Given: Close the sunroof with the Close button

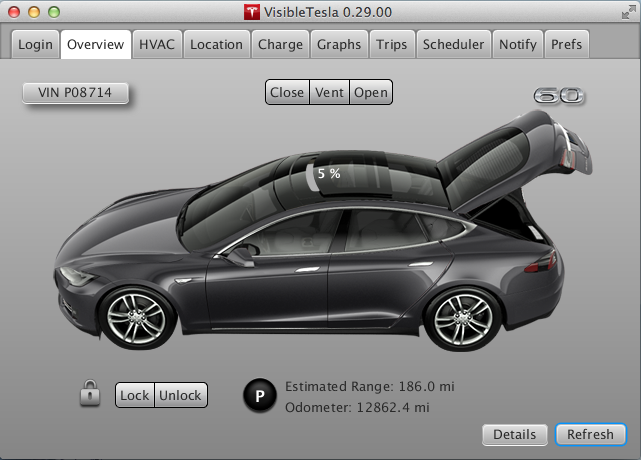Looking at the screenshot, I should (287, 92).
